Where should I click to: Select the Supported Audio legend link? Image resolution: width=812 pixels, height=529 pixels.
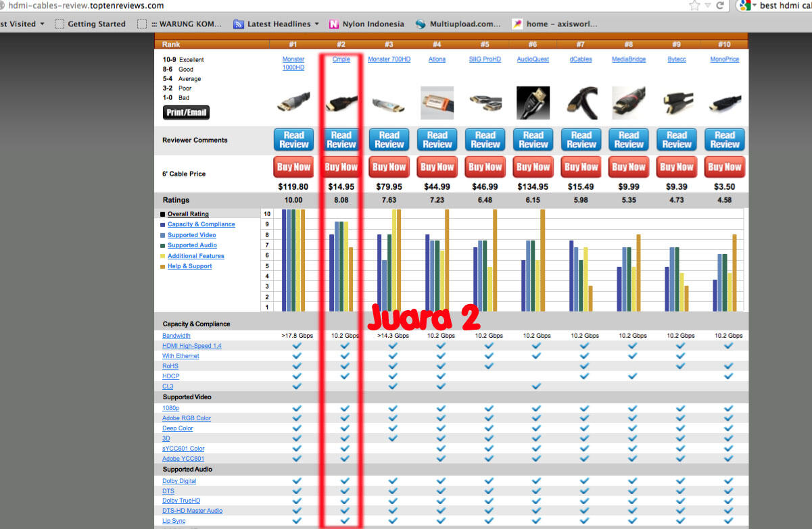point(192,245)
